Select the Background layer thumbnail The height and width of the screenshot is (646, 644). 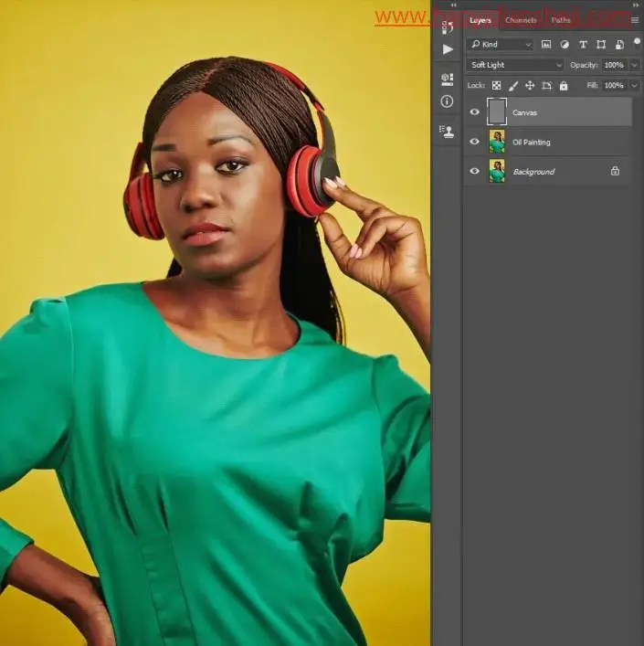(x=497, y=171)
